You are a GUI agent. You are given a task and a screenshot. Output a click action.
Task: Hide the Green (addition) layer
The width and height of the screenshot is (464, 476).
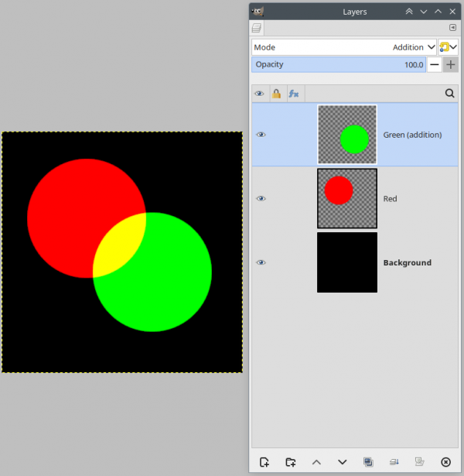click(261, 135)
